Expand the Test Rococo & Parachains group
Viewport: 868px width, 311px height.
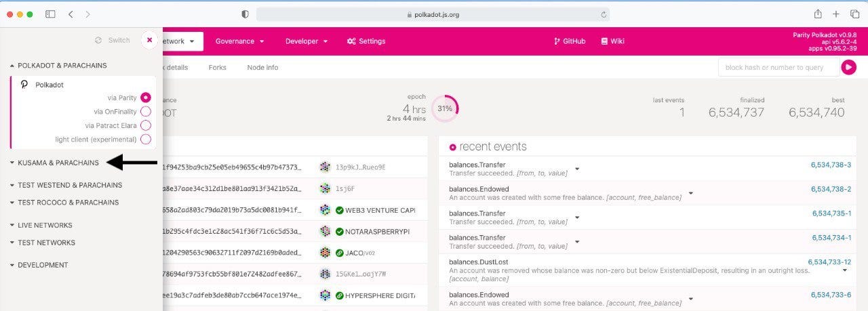[x=64, y=203]
